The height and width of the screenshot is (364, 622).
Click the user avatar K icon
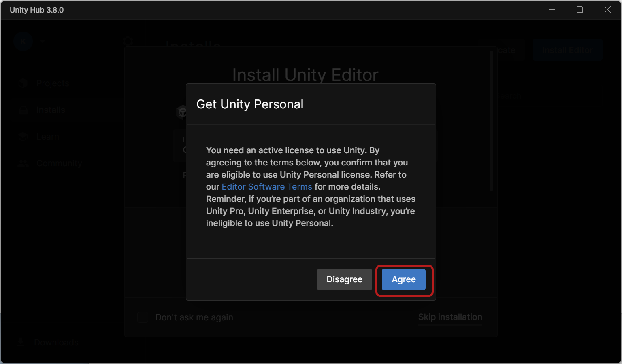point(23,41)
